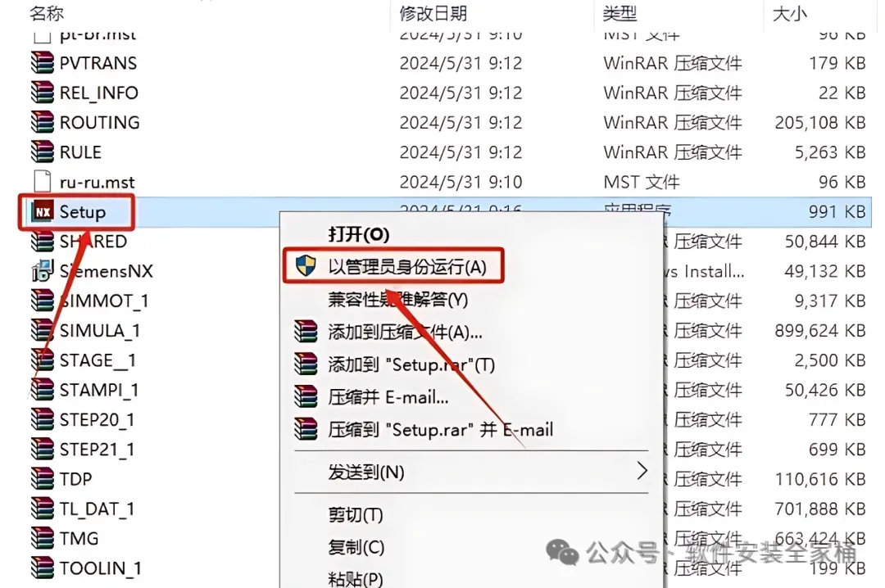Screen dimensions: 885x588
Task: Click the 大小 column header
Action: click(x=790, y=13)
